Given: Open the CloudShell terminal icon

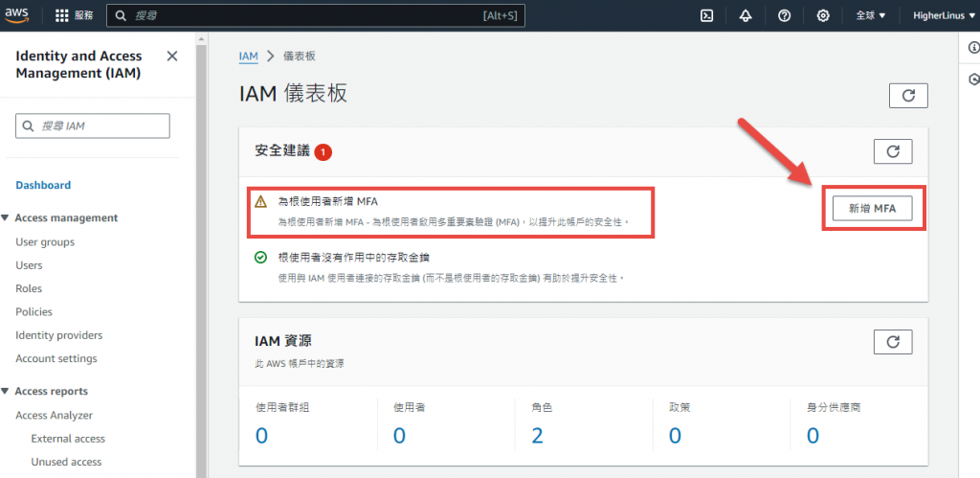Looking at the screenshot, I should 707,15.
